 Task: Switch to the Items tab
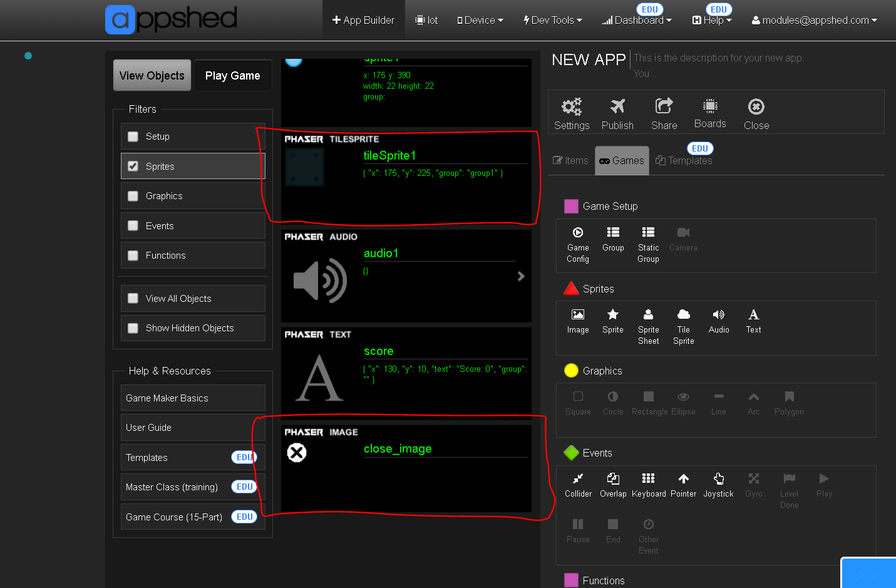point(570,160)
